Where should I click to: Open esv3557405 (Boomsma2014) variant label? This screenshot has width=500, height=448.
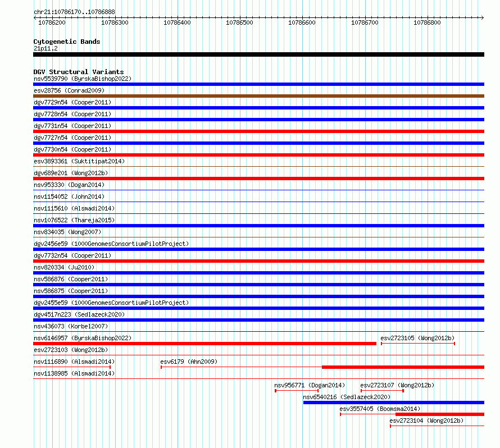(x=380, y=409)
